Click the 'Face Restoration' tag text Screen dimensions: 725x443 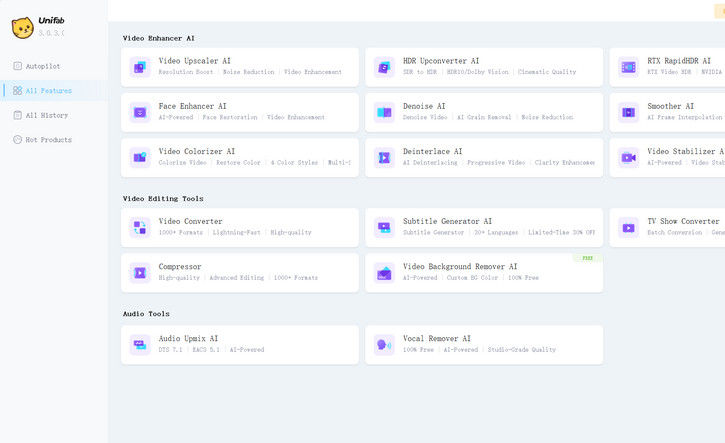[x=230, y=117]
